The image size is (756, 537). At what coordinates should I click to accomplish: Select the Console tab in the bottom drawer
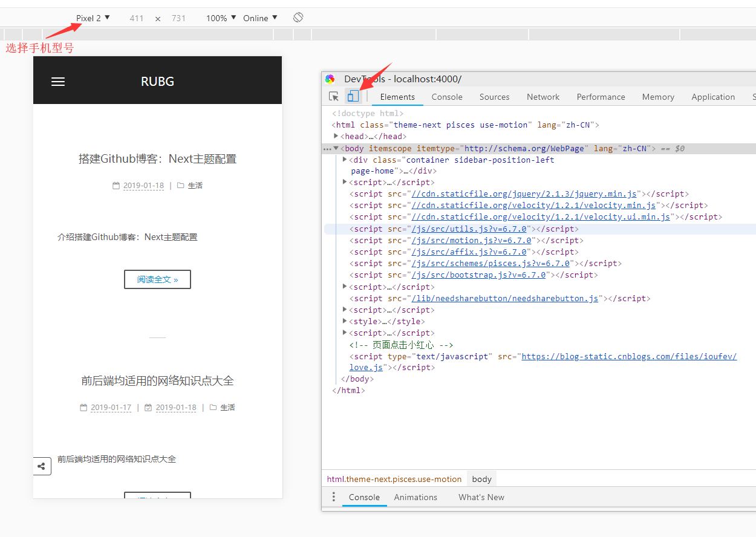[364, 497]
